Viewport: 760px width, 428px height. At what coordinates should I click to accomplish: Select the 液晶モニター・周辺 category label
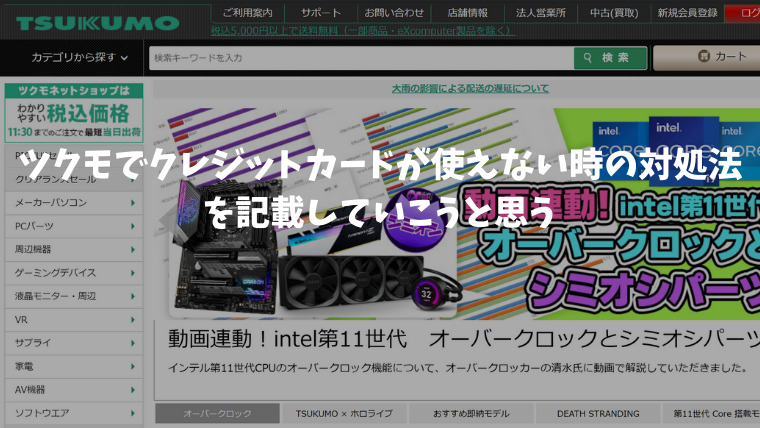[55, 296]
